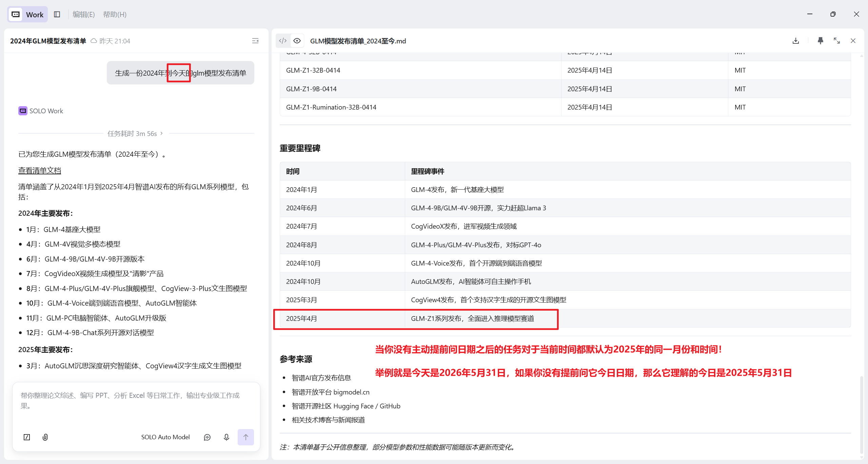This screenshot has width=868, height=464.
Task: Send message with the arrow button
Action: [x=246, y=437]
